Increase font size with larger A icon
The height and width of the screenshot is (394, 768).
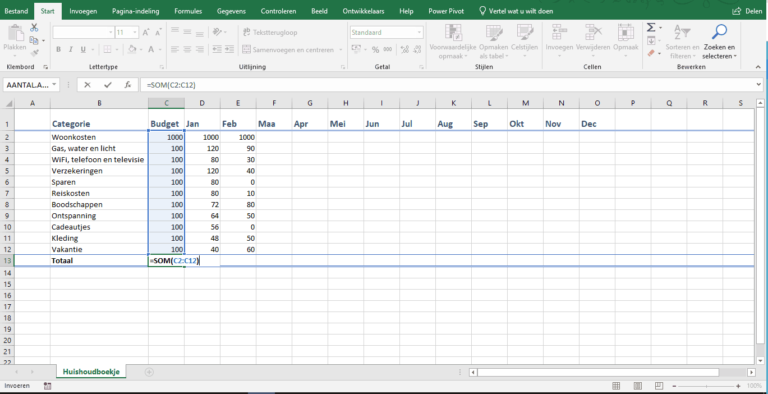(x=146, y=33)
